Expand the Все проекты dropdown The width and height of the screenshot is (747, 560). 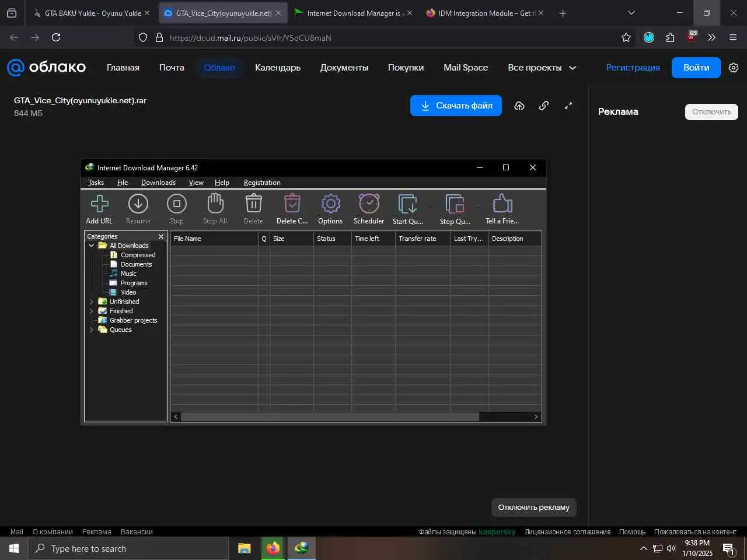pos(542,68)
